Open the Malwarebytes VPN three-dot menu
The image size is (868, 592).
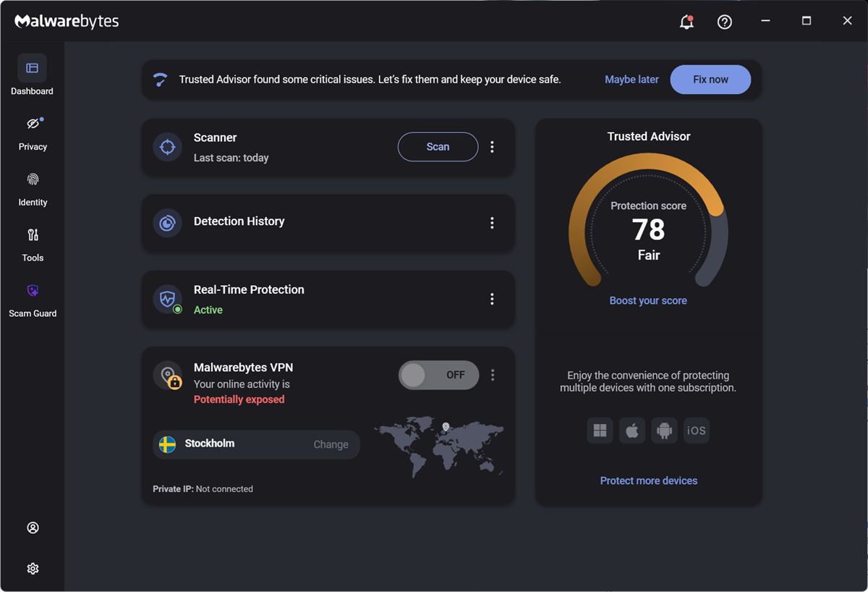(493, 375)
